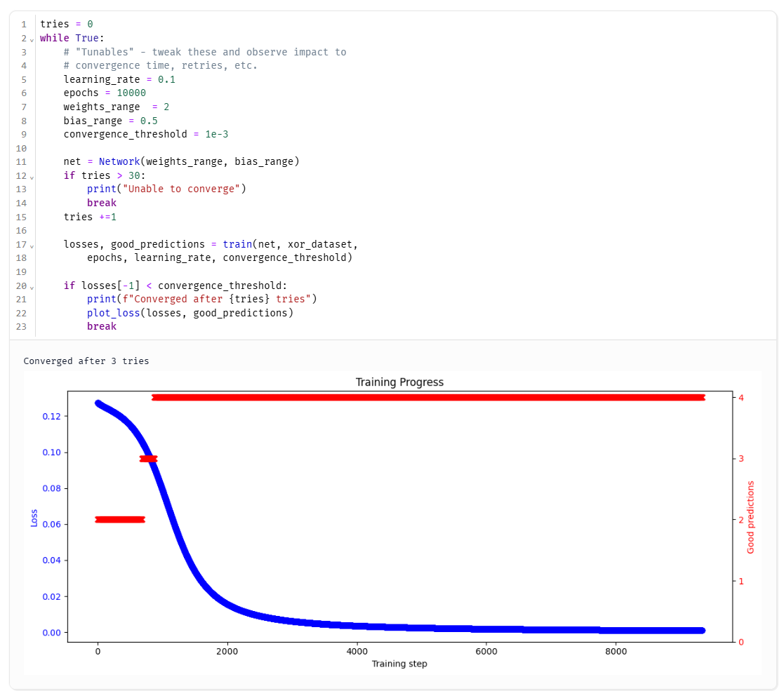The image size is (784, 698).
Task: Click the convergence_threshold value 1e-3
Action: [x=216, y=134]
